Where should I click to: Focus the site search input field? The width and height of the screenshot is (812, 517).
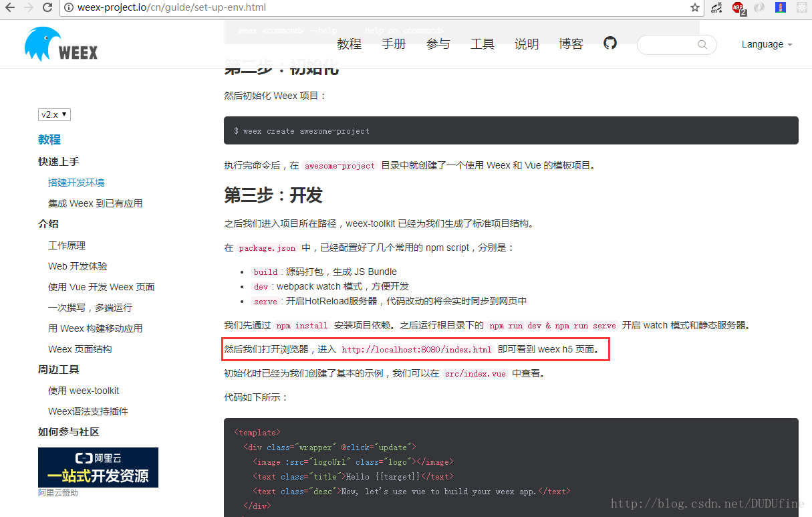point(668,45)
